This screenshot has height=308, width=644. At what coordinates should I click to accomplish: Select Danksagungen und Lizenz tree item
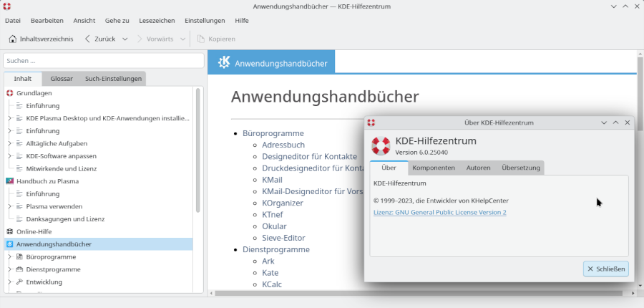point(65,219)
